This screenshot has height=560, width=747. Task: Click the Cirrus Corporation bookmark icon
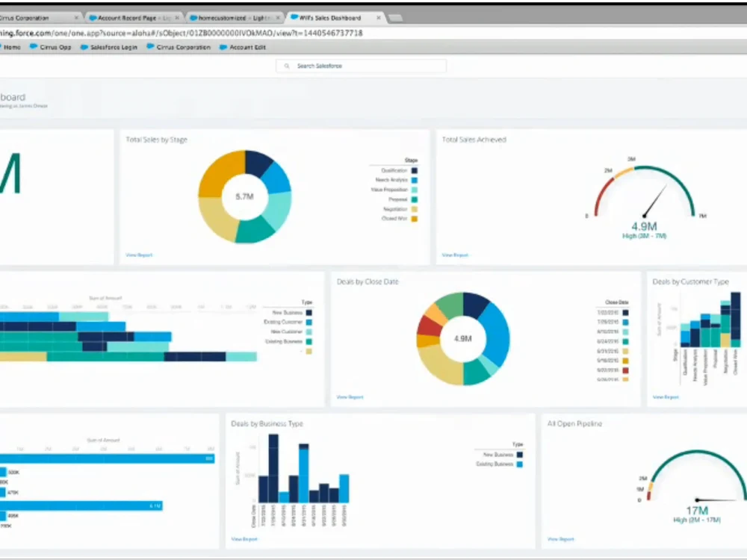151,47
